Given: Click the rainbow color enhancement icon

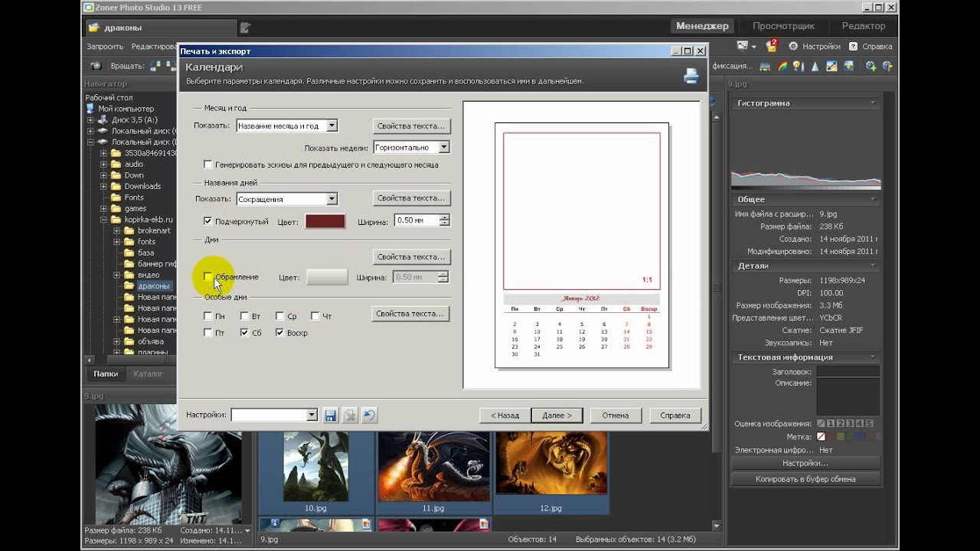Looking at the screenshot, I should [783, 66].
